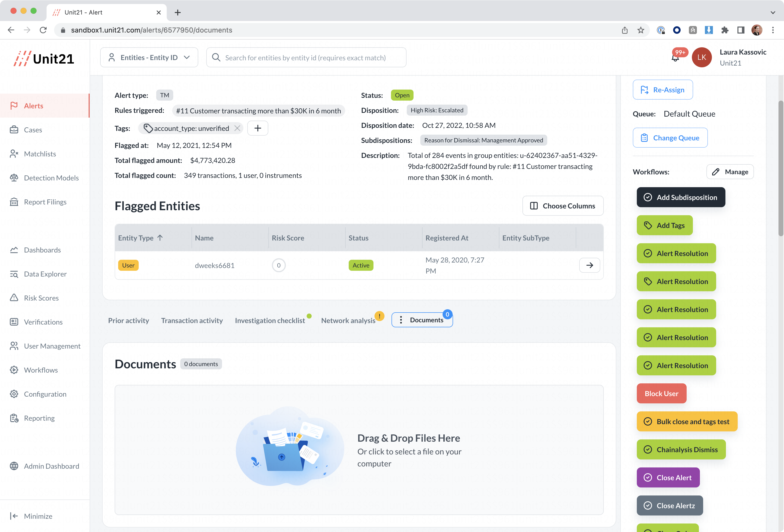Click the Re-Assign button
Viewport: 784px width, 532px height.
[663, 90]
